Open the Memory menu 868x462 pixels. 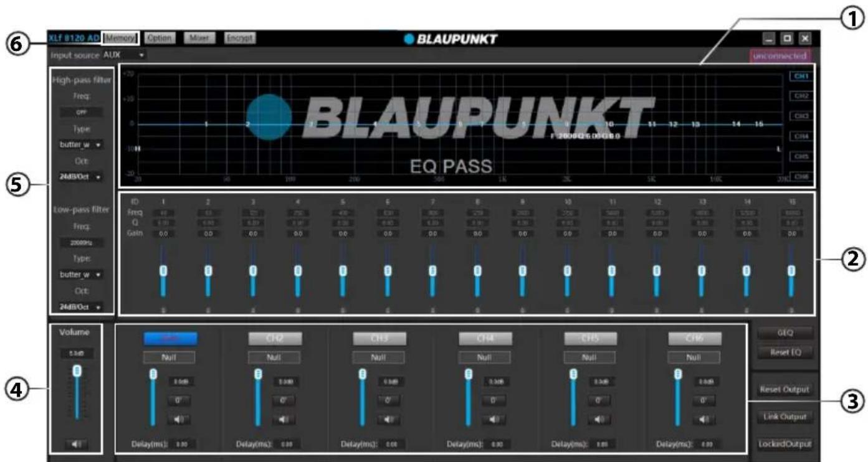pos(120,38)
